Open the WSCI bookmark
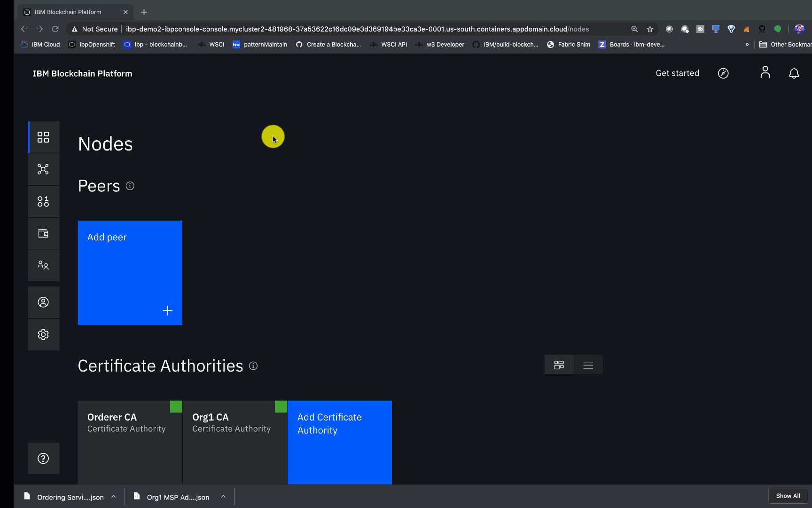Screen dimensions: 812x508 tap(211, 45)
